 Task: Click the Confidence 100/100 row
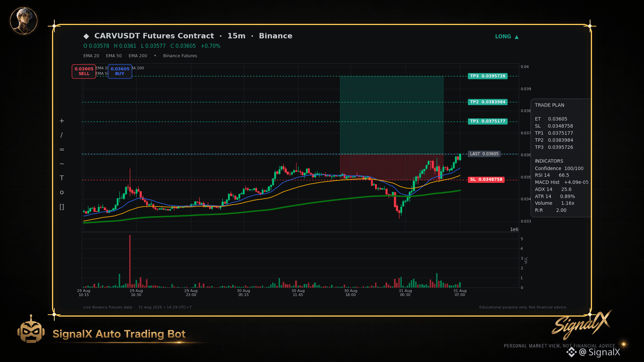tap(559, 168)
